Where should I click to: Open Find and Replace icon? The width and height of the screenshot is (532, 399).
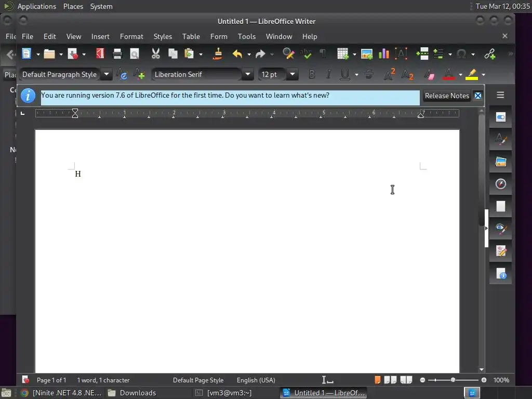point(288,54)
